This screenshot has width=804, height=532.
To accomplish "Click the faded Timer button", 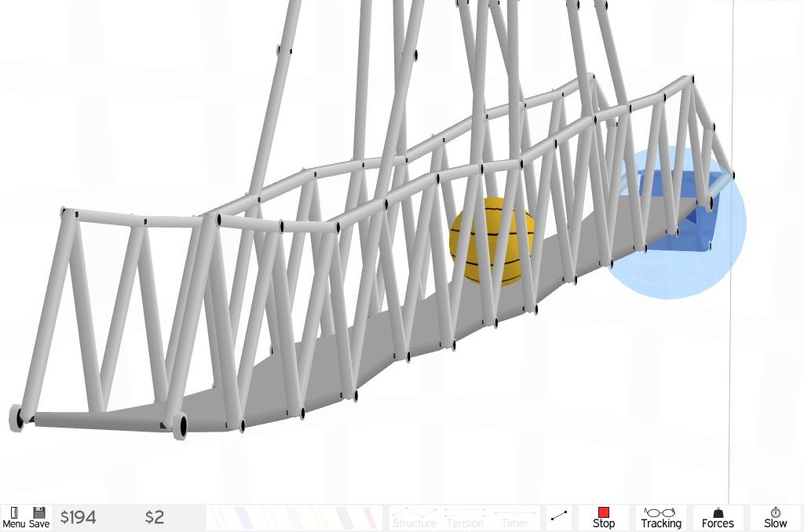I will pyautogui.click(x=514, y=518).
